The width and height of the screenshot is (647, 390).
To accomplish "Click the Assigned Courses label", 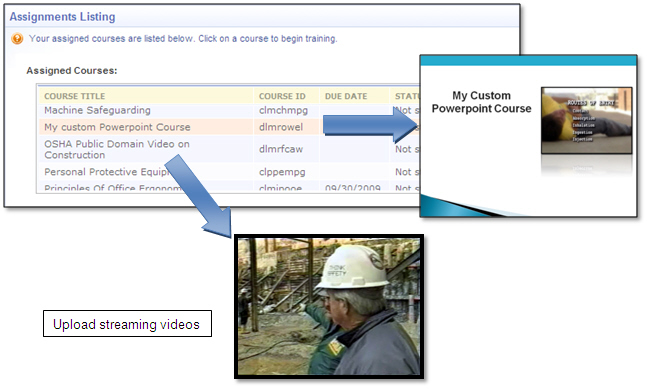I will pyautogui.click(x=72, y=71).
